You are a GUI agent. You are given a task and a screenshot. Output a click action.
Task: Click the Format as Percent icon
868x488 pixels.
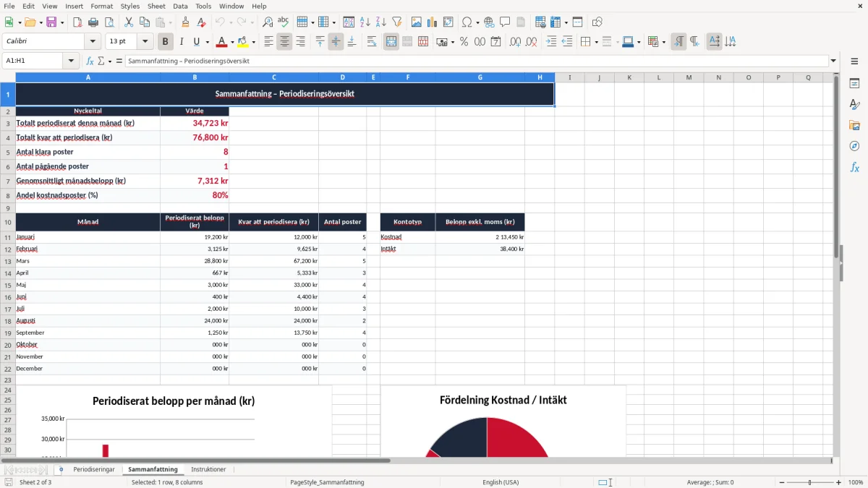click(x=464, y=42)
